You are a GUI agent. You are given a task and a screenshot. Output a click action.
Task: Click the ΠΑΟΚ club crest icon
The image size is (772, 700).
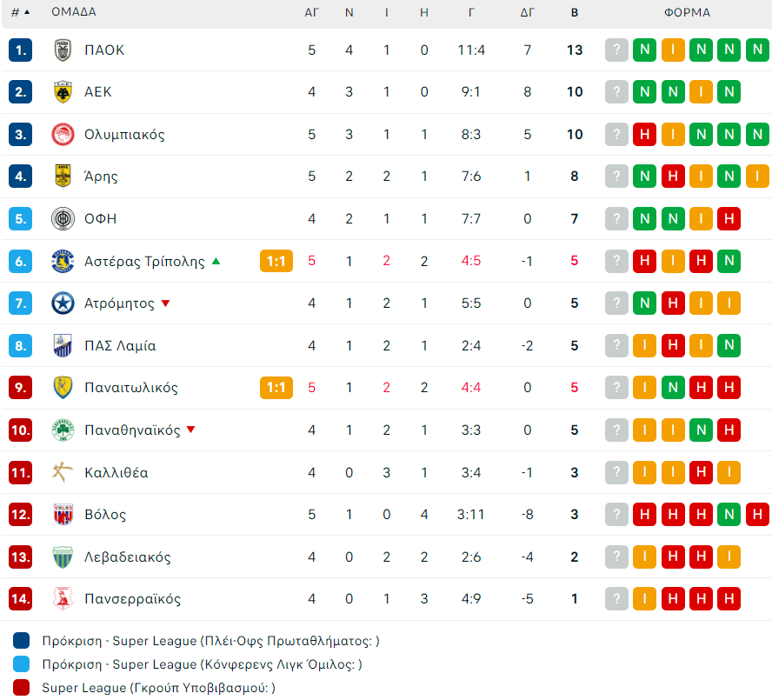pyautogui.click(x=63, y=50)
